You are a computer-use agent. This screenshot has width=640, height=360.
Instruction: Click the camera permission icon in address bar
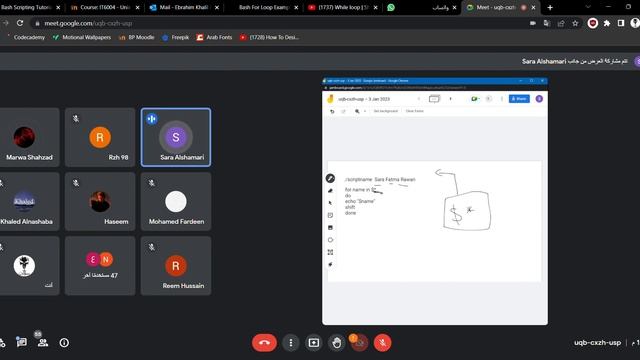pos(533,23)
